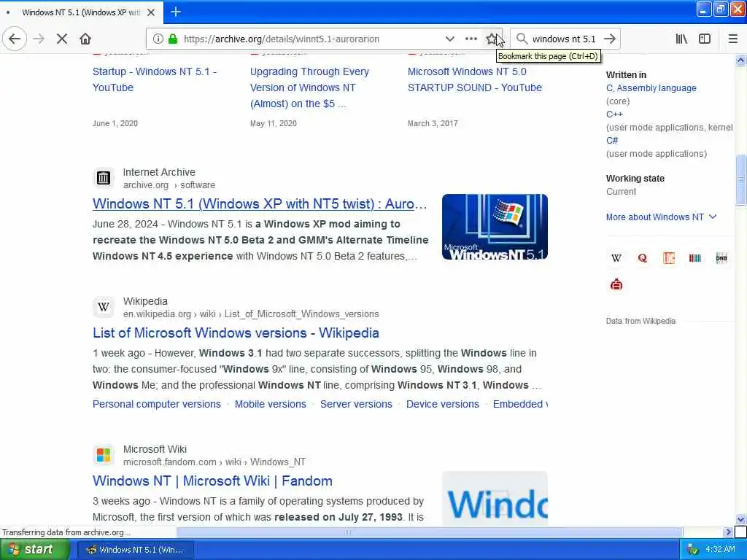Open the colored bars profile icon

695,258
